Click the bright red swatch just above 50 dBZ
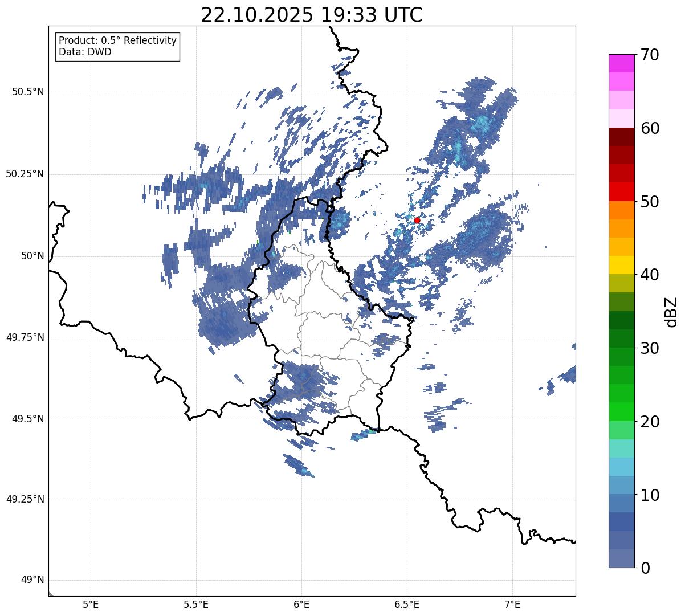 621,192
